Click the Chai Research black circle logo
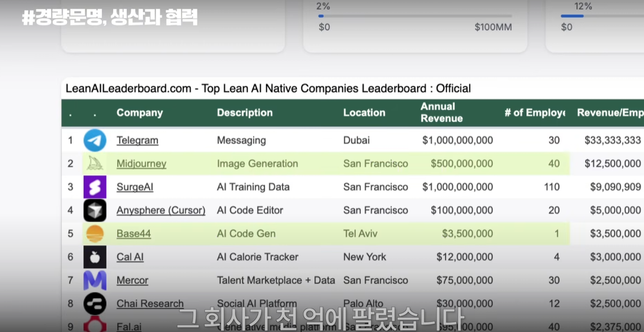 (x=95, y=304)
